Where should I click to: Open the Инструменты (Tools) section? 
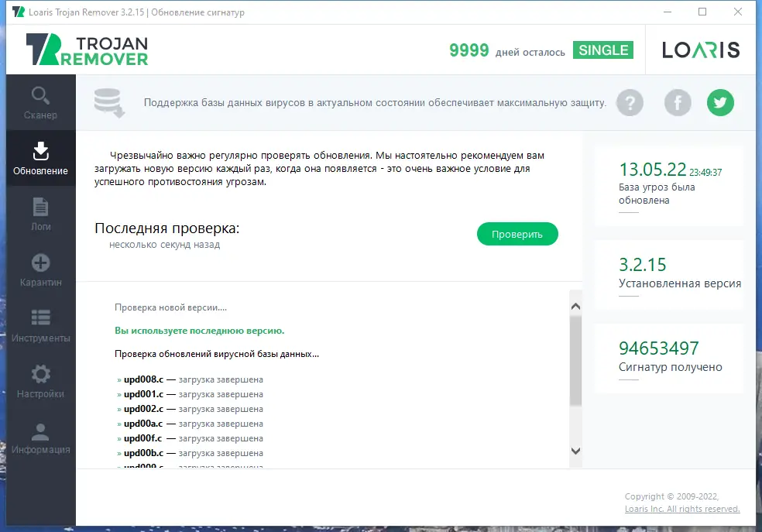pyautogui.click(x=40, y=326)
